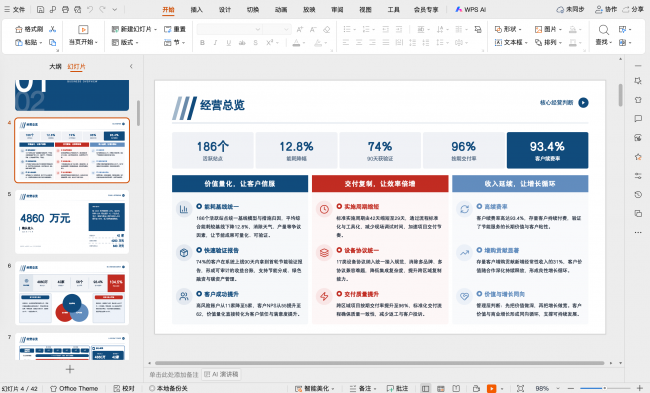
Task: Click the Undo arrow icon
Action: click(x=90, y=9)
